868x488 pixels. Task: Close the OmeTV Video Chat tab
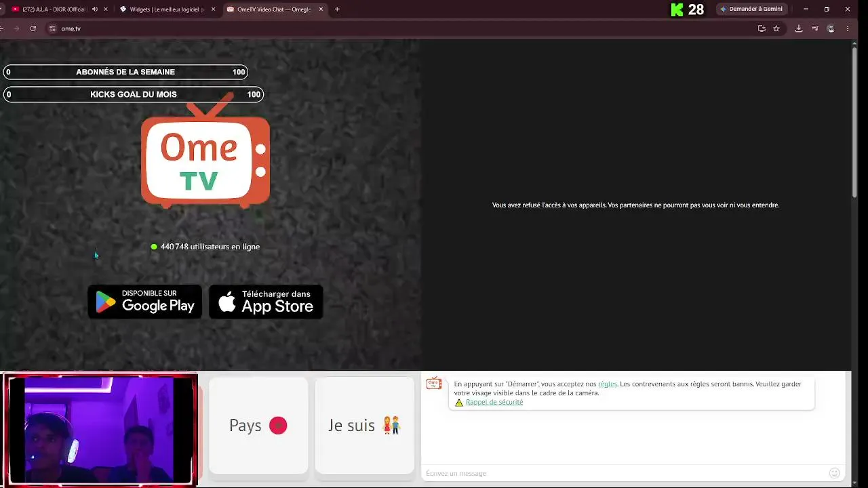click(x=321, y=9)
